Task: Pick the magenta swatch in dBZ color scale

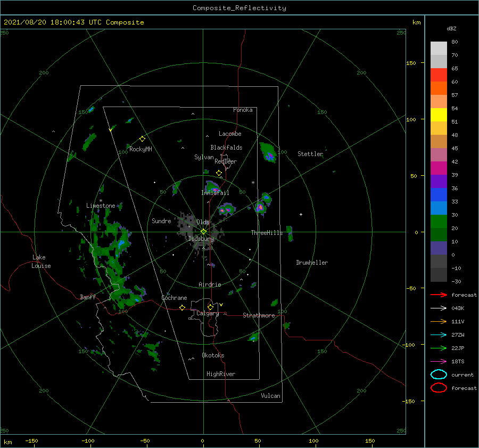Action: pyautogui.click(x=439, y=168)
